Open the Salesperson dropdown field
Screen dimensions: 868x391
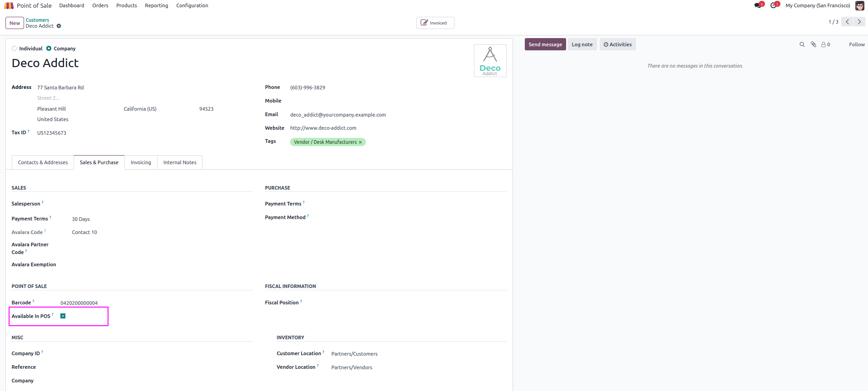162,204
